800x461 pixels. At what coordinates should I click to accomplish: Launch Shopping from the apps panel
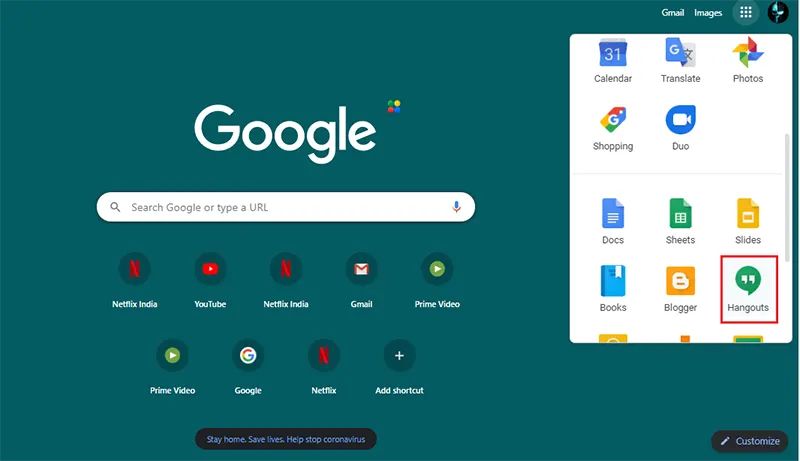tap(613, 129)
